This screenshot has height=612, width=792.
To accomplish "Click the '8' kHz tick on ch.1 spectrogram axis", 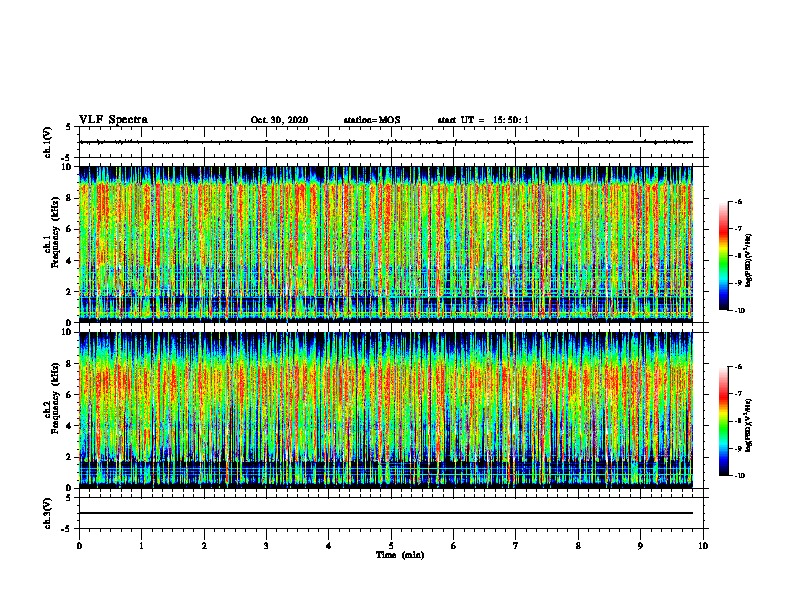I will [70, 198].
